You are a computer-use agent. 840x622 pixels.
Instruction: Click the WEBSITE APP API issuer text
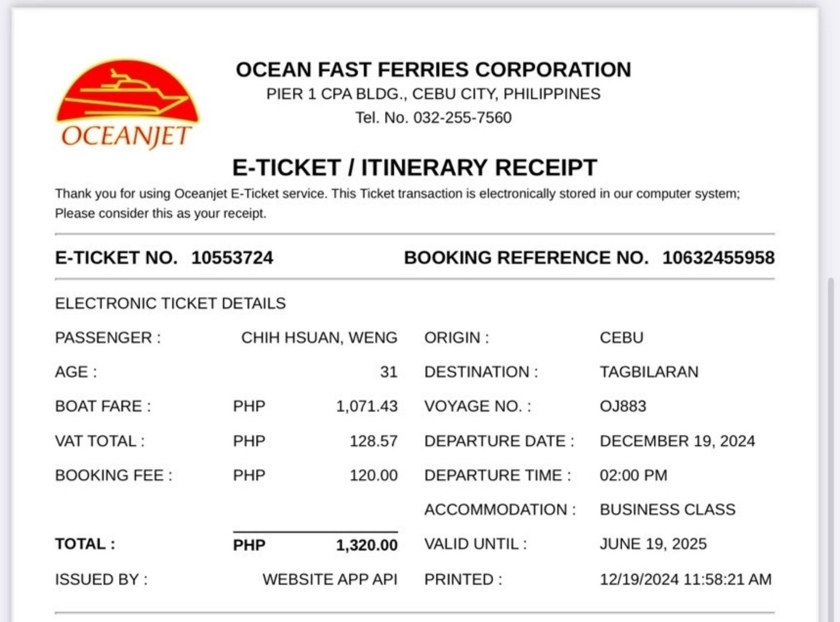pyautogui.click(x=330, y=580)
